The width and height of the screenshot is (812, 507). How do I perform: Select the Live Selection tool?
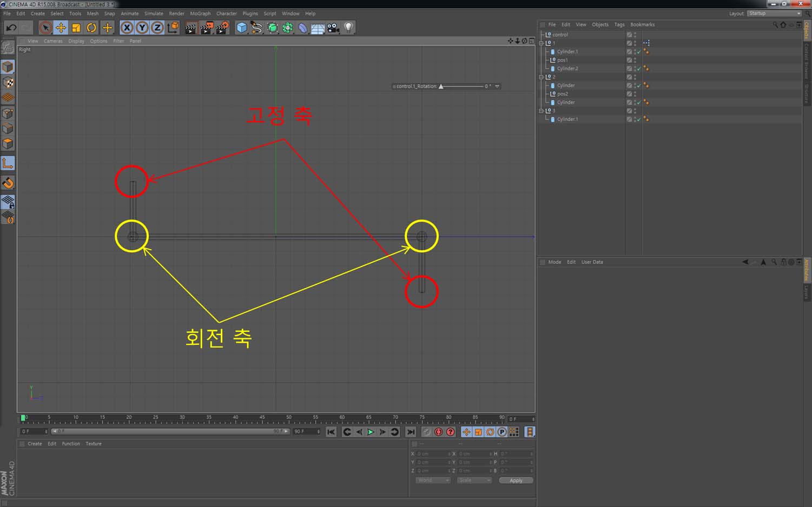(x=45, y=28)
